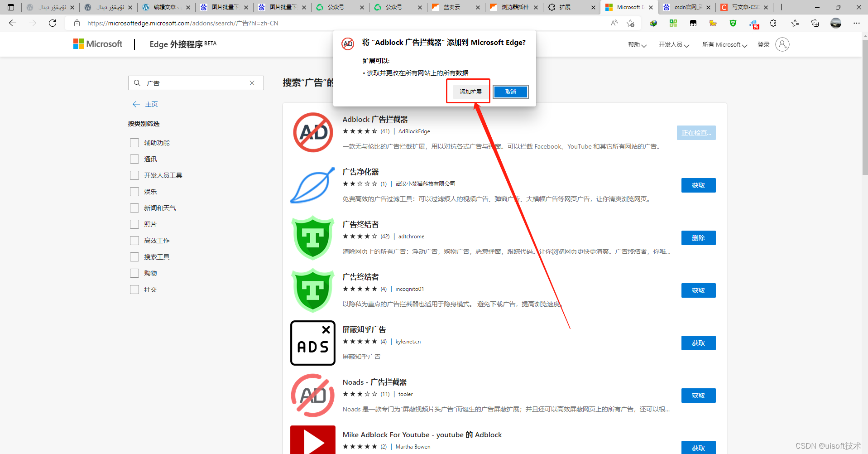Viewport: 868px width, 454px height.
Task: Switch to the csdn官网 tab
Action: pyautogui.click(x=687, y=7)
